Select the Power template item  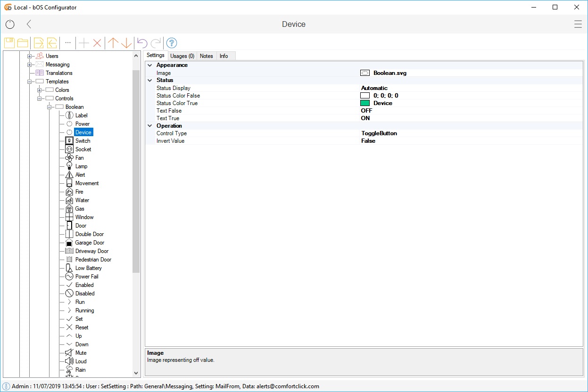(83, 124)
